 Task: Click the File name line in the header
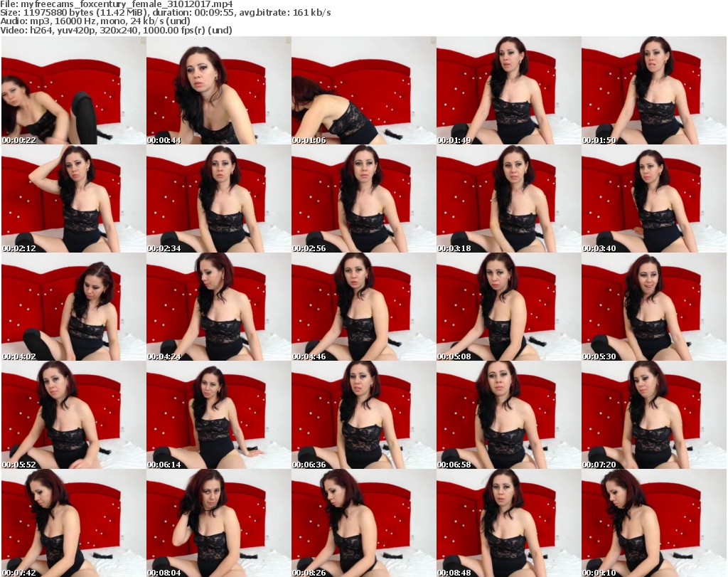(x=117, y=4)
